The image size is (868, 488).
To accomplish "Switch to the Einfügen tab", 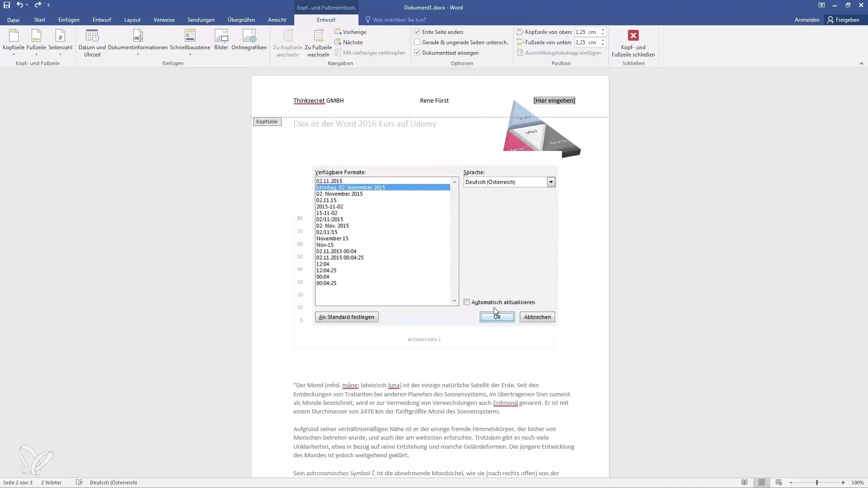I will coord(69,20).
